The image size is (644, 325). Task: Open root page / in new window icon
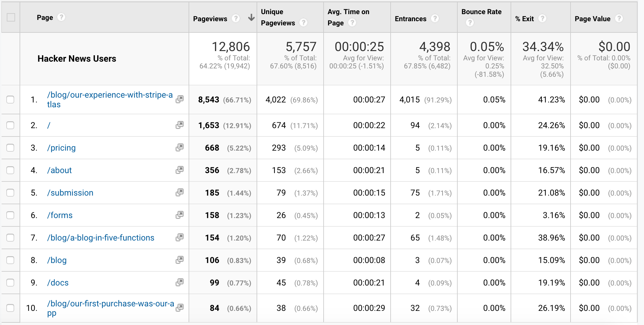(180, 125)
